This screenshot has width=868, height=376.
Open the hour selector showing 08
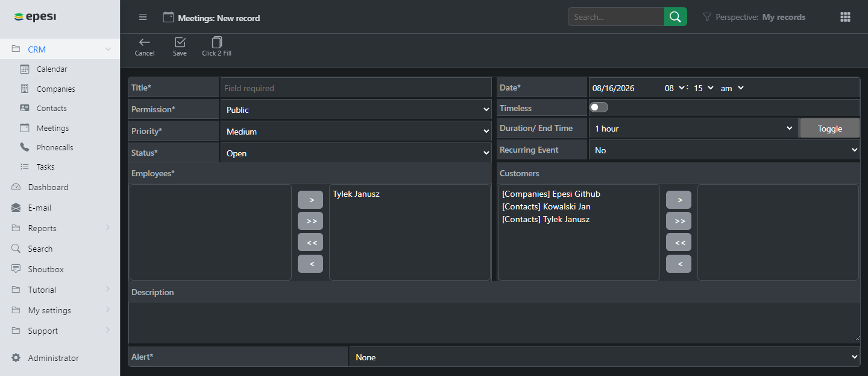pyautogui.click(x=675, y=88)
